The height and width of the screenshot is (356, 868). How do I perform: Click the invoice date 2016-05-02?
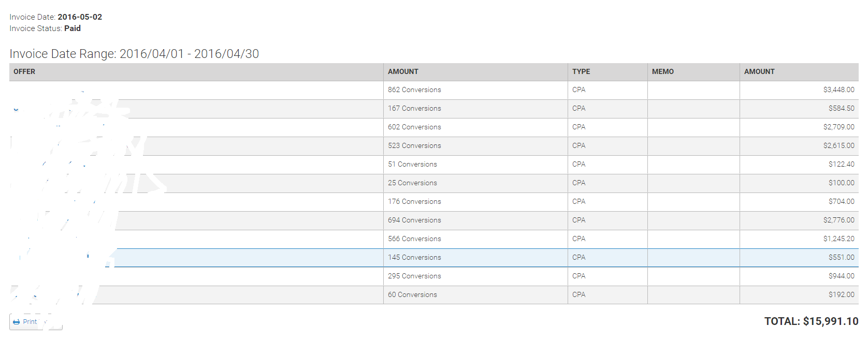(x=80, y=17)
